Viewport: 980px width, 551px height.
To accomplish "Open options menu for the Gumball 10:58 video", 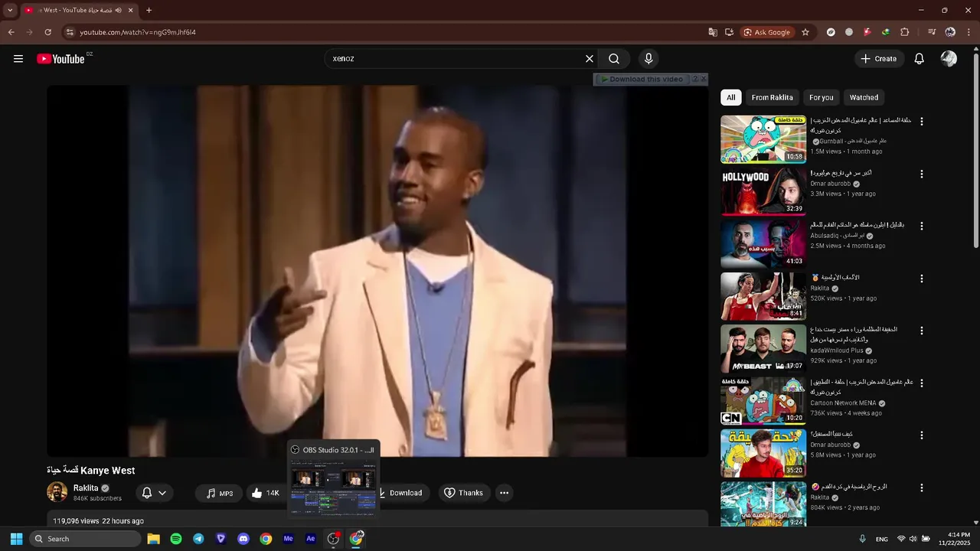I will [922, 122].
